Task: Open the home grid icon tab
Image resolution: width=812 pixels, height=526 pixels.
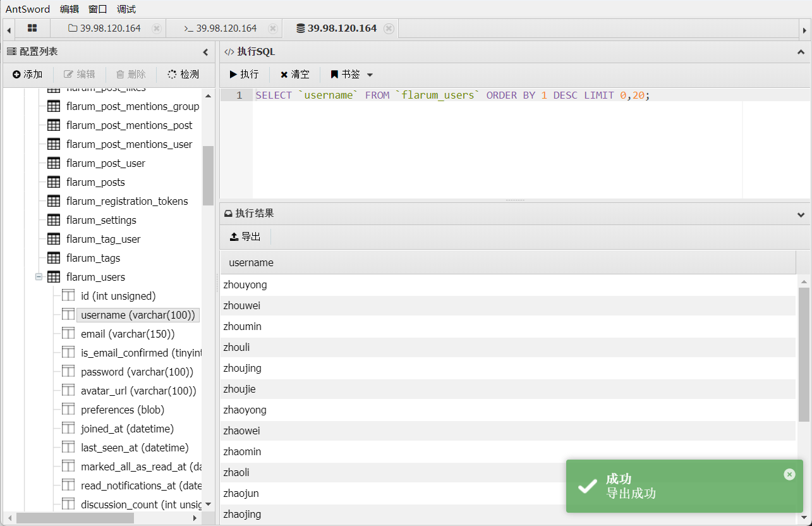Action: (32, 28)
